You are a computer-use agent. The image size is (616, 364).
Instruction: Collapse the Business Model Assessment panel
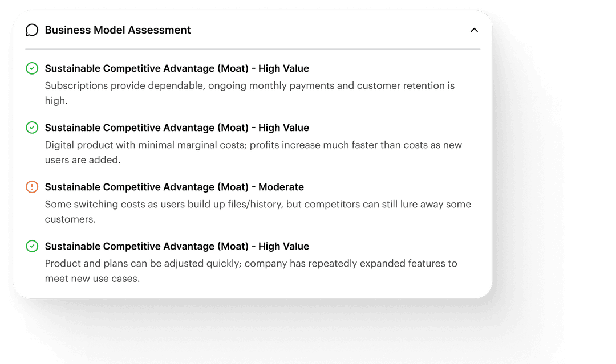point(474,30)
